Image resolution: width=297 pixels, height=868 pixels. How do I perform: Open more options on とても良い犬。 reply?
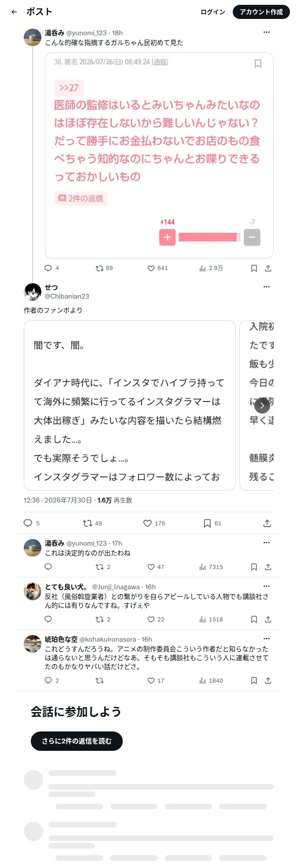[x=267, y=586]
